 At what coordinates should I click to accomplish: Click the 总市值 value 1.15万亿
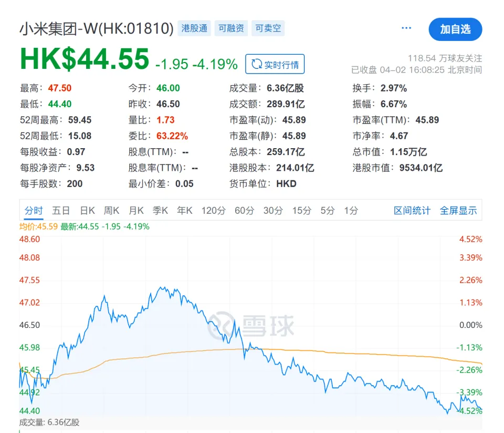[x=408, y=152]
